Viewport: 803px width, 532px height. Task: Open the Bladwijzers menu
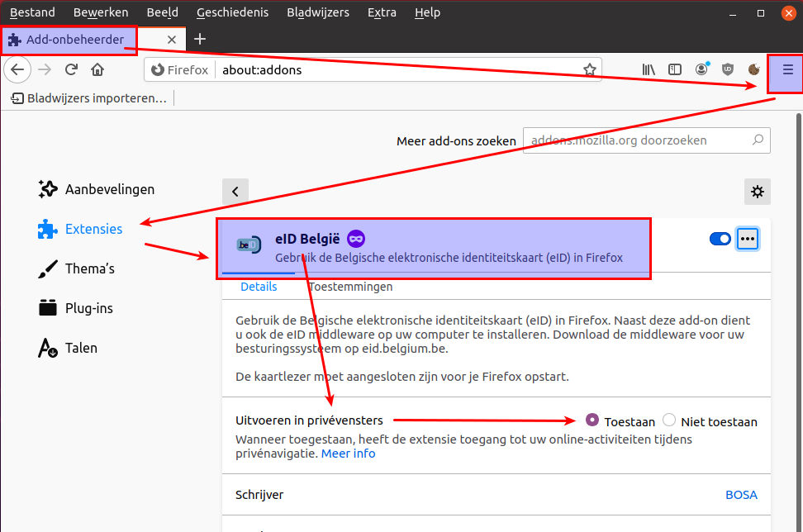[x=318, y=12]
